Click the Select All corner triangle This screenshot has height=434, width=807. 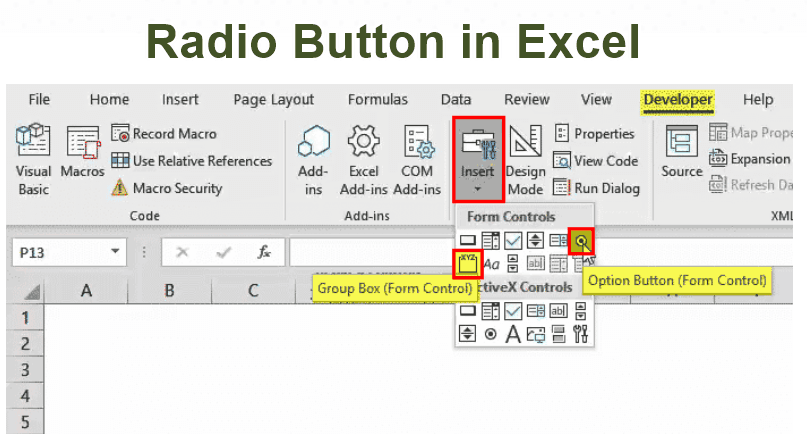click(x=32, y=292)
